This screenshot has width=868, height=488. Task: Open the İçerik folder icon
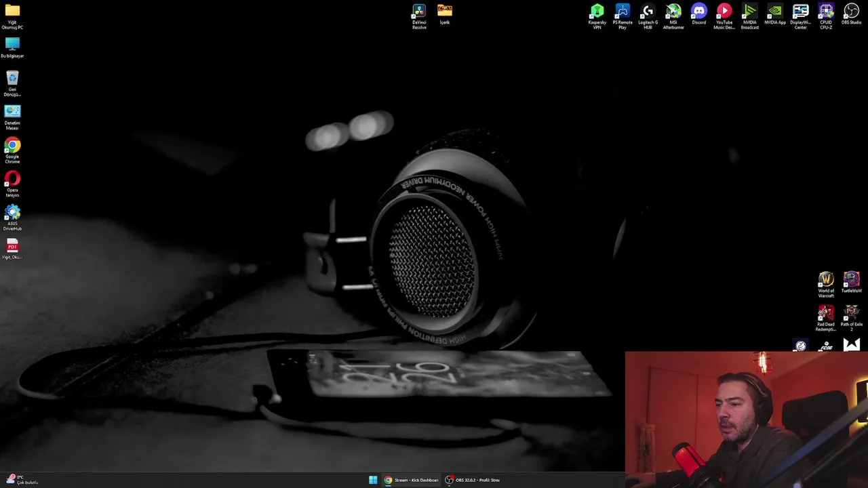pyautogui.click(x=445, y=14)
